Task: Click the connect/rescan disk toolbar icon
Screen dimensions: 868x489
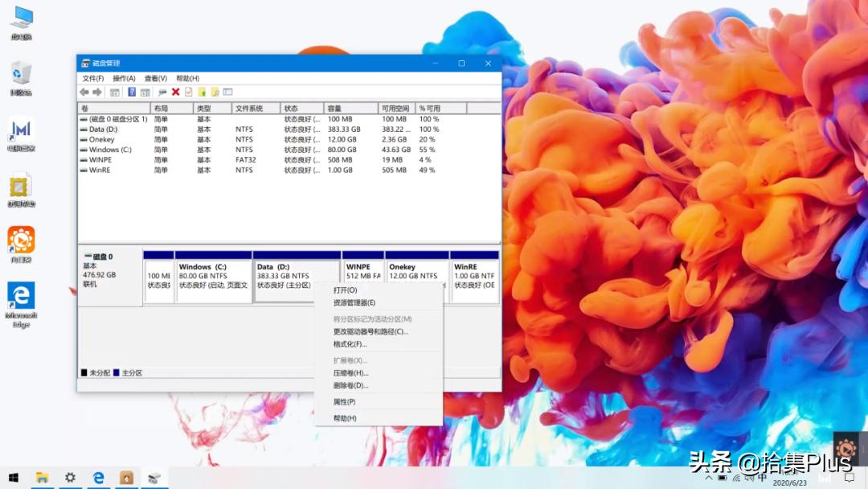Action: [162, 92]
